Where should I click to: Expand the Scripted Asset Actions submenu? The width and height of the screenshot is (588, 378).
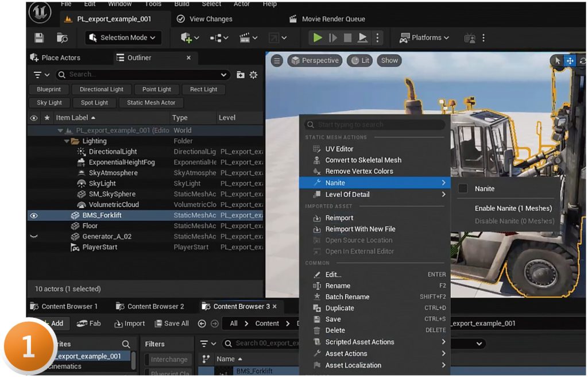coord(376,342)
